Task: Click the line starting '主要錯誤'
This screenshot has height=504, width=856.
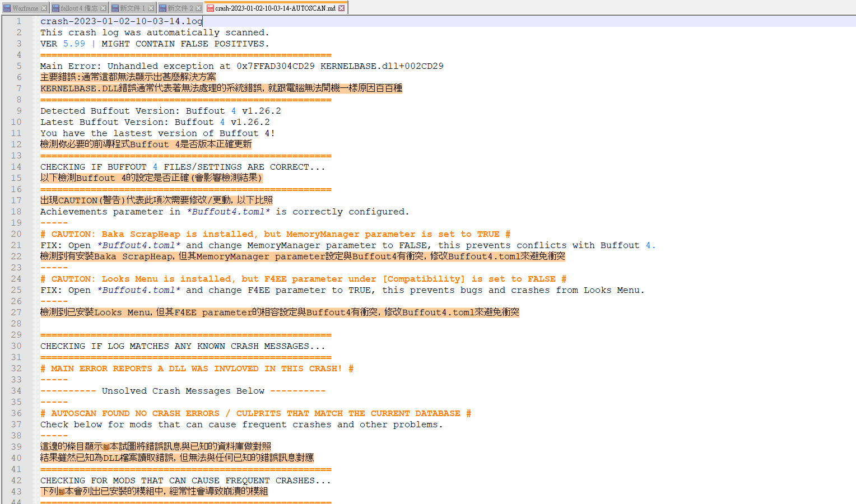Action: (x=128, y=77)
